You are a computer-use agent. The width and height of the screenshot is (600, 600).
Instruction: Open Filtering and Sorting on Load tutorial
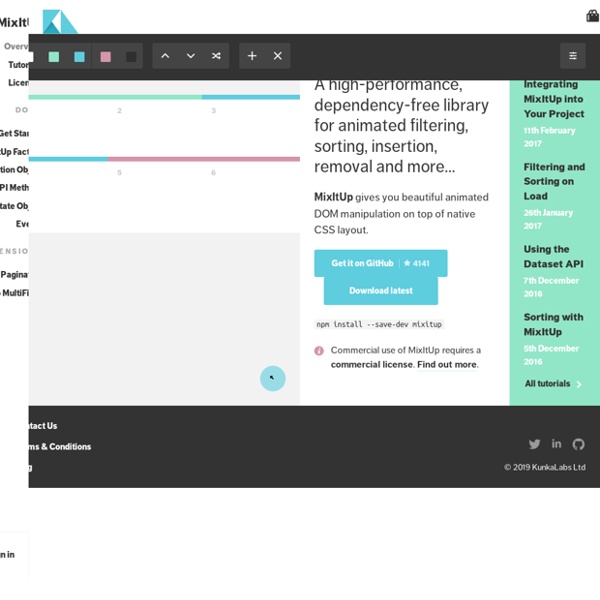554,181
